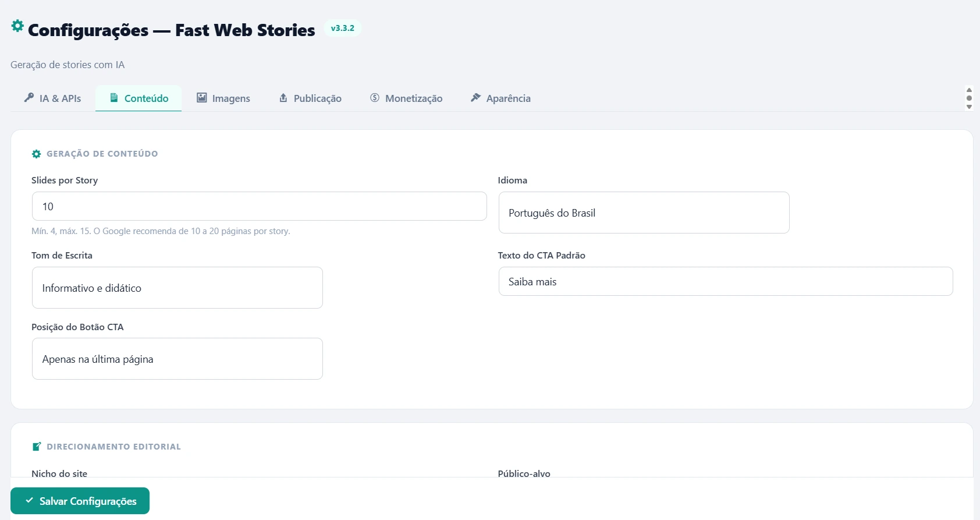This screenshot has height=520, width=980.
Task: Click the hammer icon on Aparência tab
Action: [x=475, y=97]
